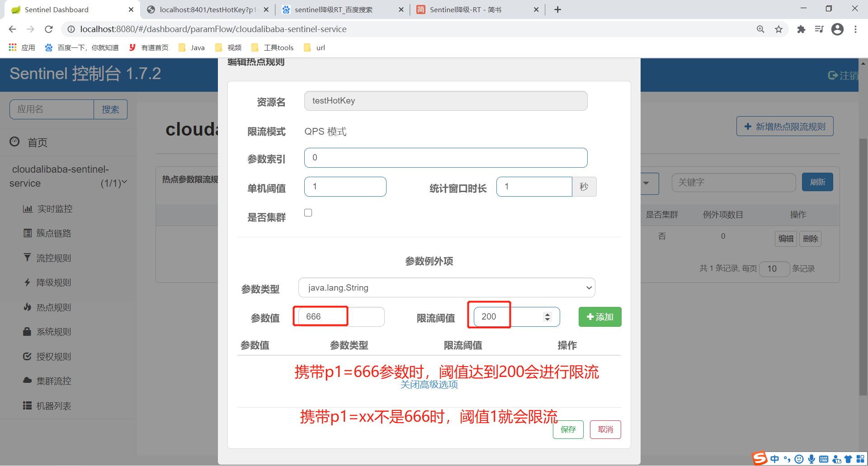The height and width of the screenshot is (466, 868).
Task: Close the Sentinel Dashboard tab
Action: click(x=131, y=9)
